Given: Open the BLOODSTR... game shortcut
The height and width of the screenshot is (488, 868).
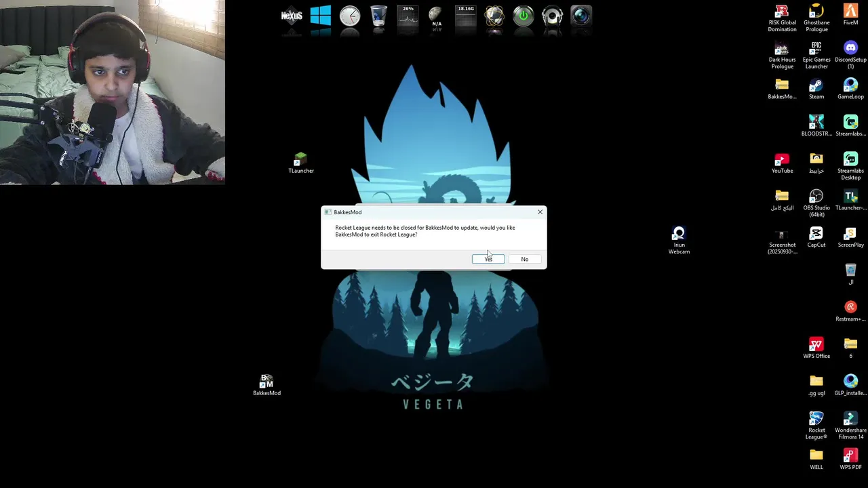Looking at the screenshot, I should click(816, 126).
